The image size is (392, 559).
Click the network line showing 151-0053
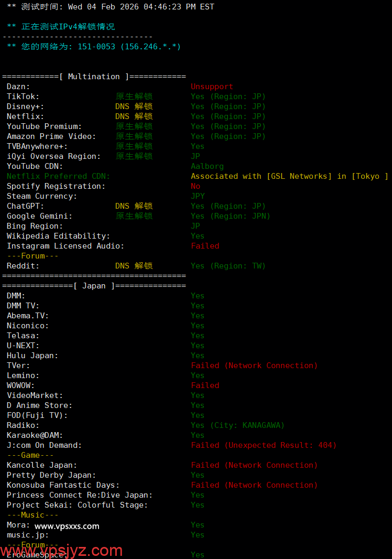(94, 47)
